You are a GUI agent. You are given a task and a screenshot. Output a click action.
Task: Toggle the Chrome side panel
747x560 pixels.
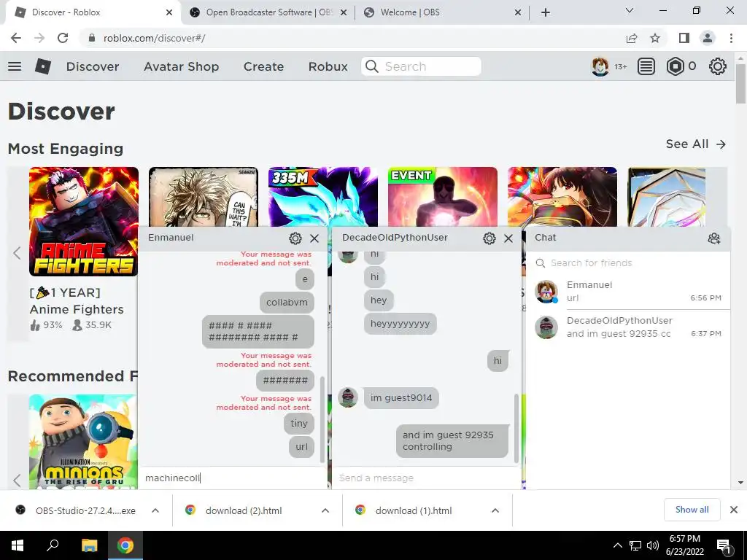tap(684, 38)
